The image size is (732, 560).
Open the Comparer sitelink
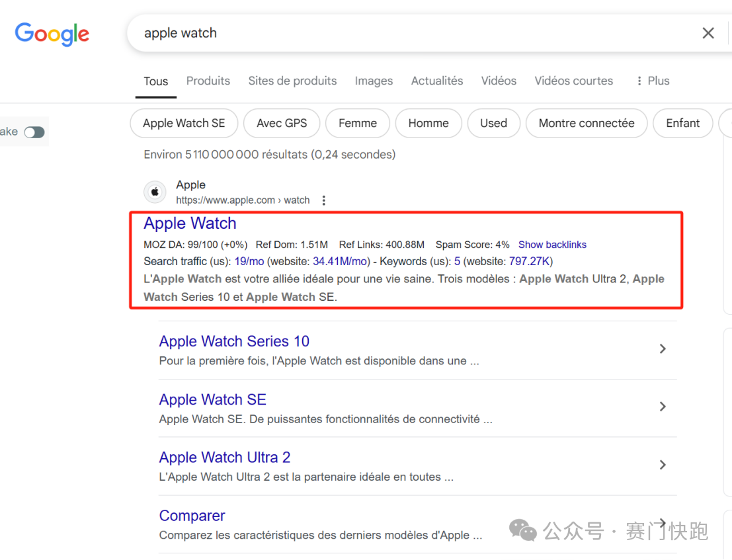click(192, 516)
